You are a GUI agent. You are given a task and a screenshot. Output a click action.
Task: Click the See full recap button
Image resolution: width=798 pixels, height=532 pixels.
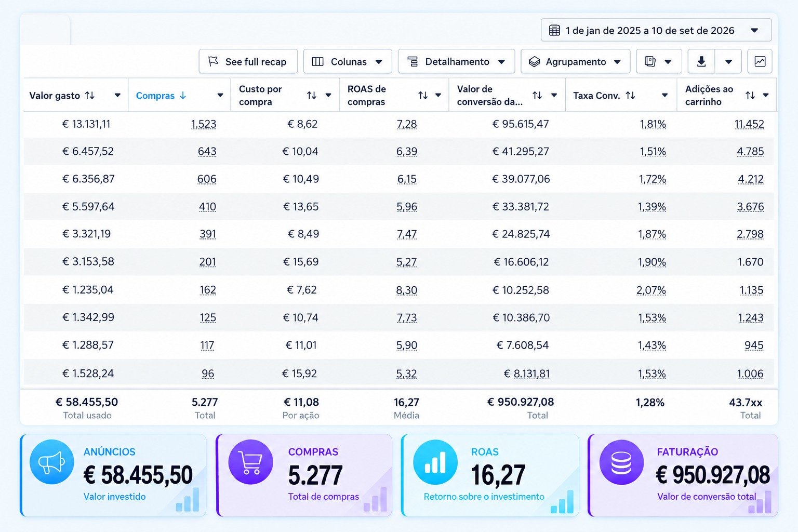pos(248,61)
